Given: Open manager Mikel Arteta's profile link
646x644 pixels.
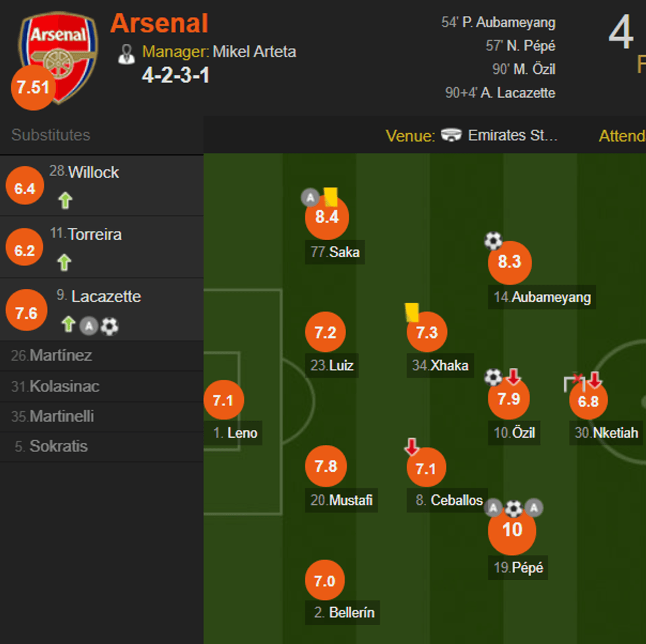Looking at the screenshot, I should pos(254,51).
